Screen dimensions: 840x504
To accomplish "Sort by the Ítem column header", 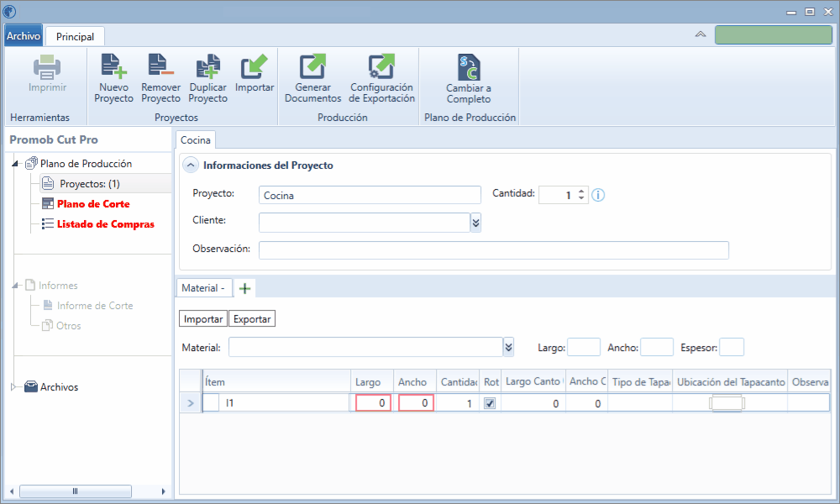I will pyautogui.click(x=276, y=382).
